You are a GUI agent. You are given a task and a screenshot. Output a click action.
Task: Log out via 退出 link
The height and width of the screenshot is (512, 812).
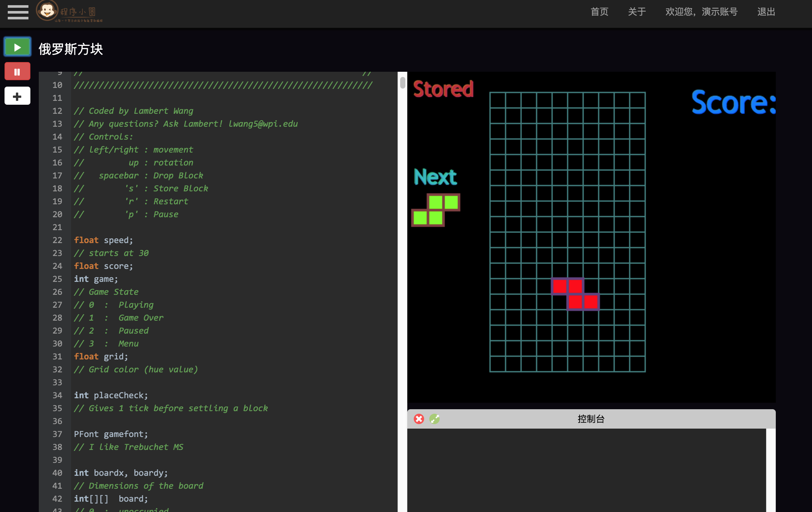coord(766,12)
